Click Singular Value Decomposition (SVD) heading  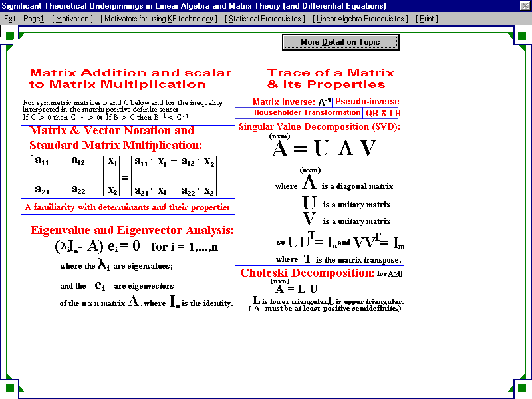(320, 126)
